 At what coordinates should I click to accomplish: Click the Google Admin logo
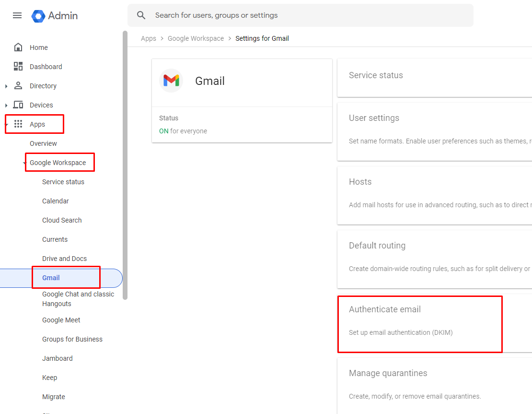tap(38, 16)
